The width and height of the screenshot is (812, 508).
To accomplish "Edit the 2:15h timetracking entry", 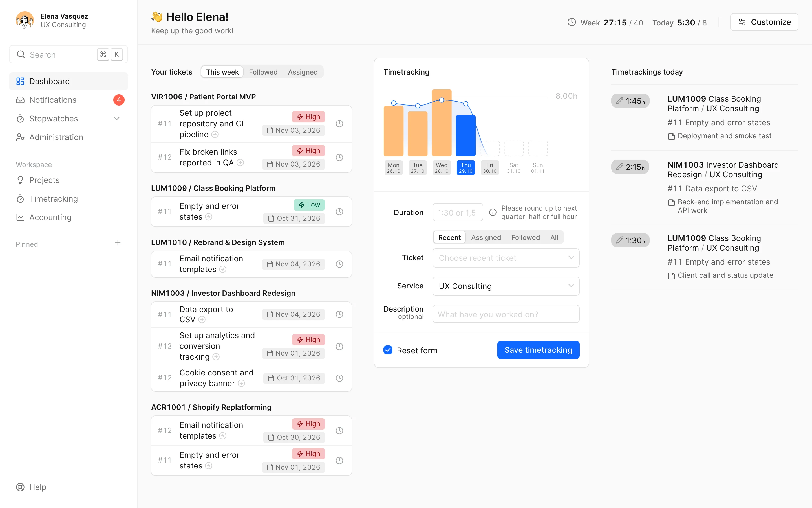I will coord(630,167).
